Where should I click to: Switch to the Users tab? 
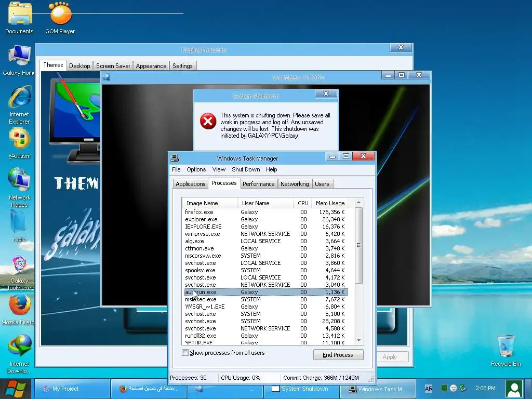322,184
